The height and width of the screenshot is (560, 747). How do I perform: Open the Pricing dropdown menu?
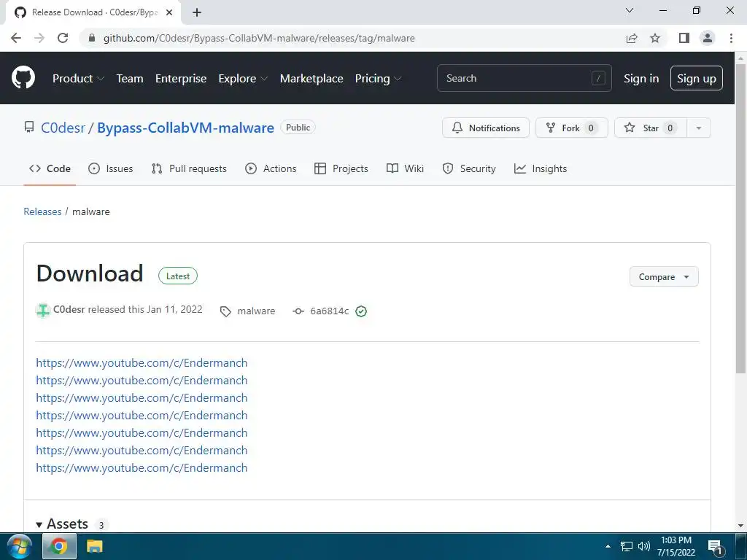[x=378, y=79]
